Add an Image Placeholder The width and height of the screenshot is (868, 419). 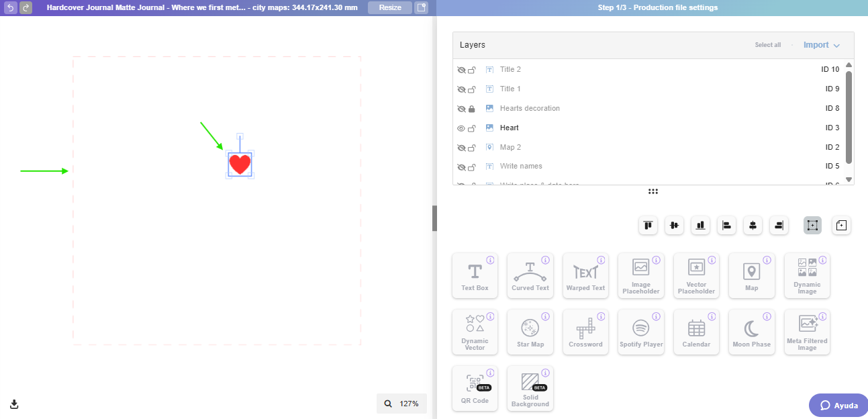point(641,275)
